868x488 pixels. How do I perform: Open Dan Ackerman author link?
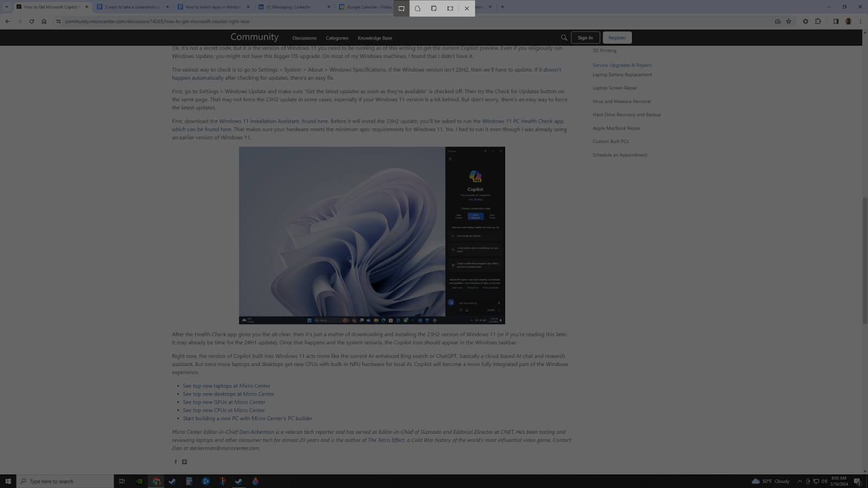[x=257, y=432]
